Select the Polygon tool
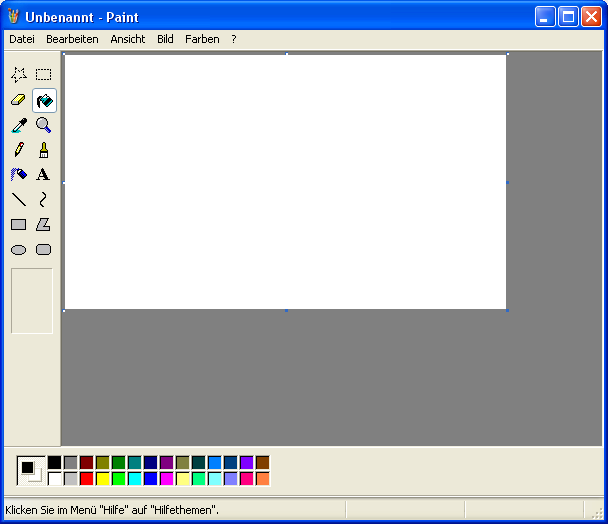Viewport: 608px width, 524px height. pos(43,225)
